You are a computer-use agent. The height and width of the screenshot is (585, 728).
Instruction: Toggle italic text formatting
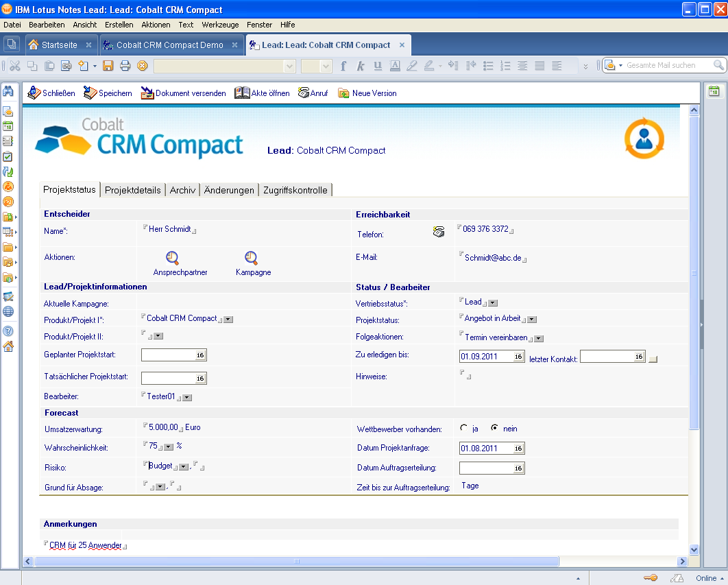click(361, 66)
